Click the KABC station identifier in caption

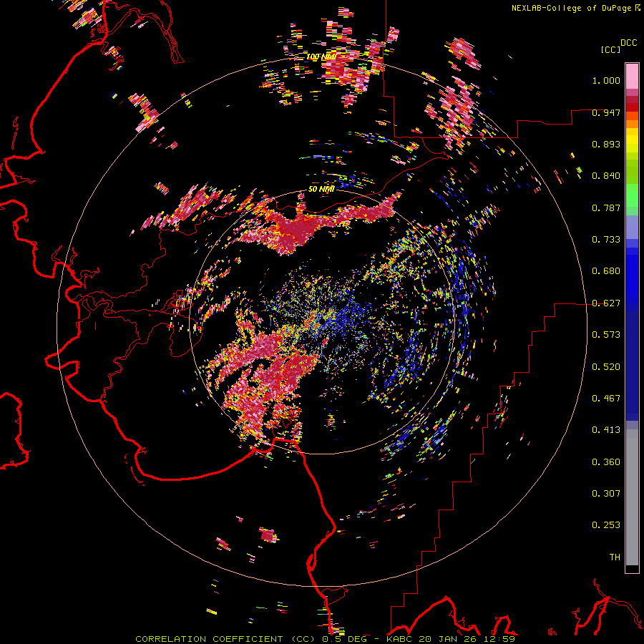point(401,639)
